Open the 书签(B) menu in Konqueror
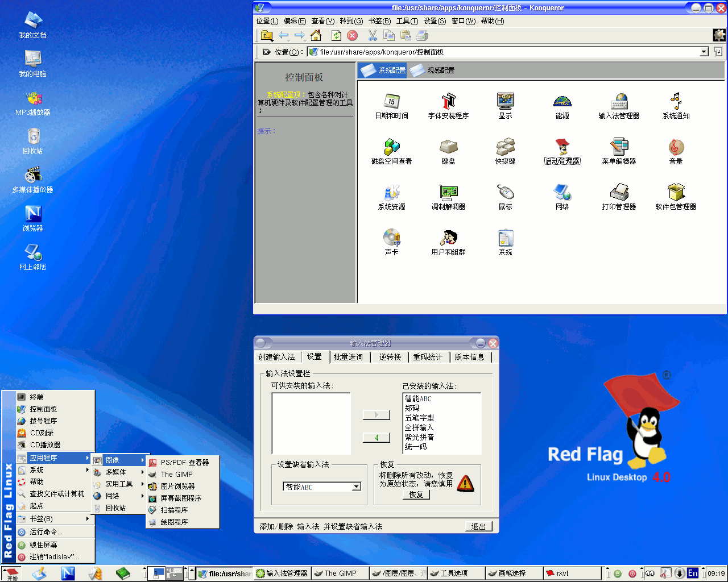 point(379,21)
